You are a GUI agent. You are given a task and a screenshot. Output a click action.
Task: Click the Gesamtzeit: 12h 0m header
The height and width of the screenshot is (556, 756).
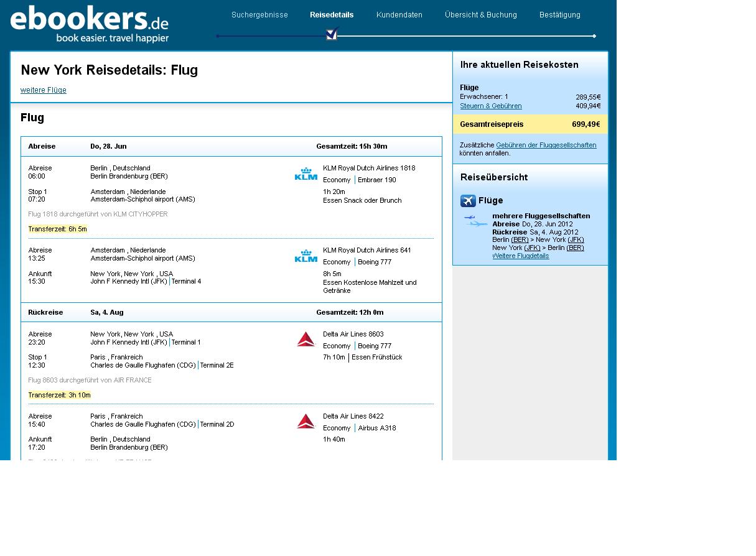click(x=350, y=312)
